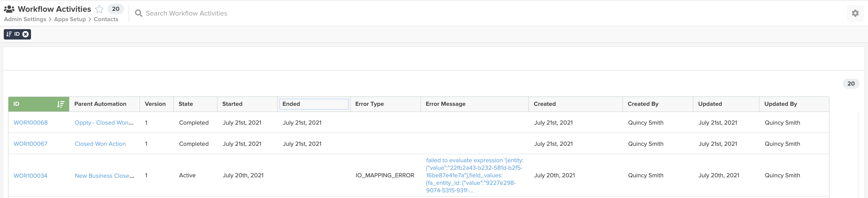
Task: Go to Admin Settings breadcrumb
Action: [x=25, y=19]
